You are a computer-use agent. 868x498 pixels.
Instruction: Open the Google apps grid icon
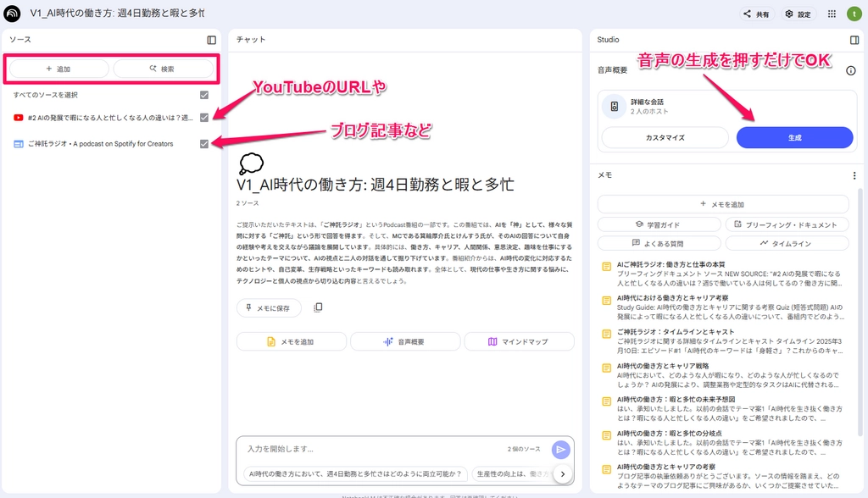pyautogui.click(x=832, y=14)
